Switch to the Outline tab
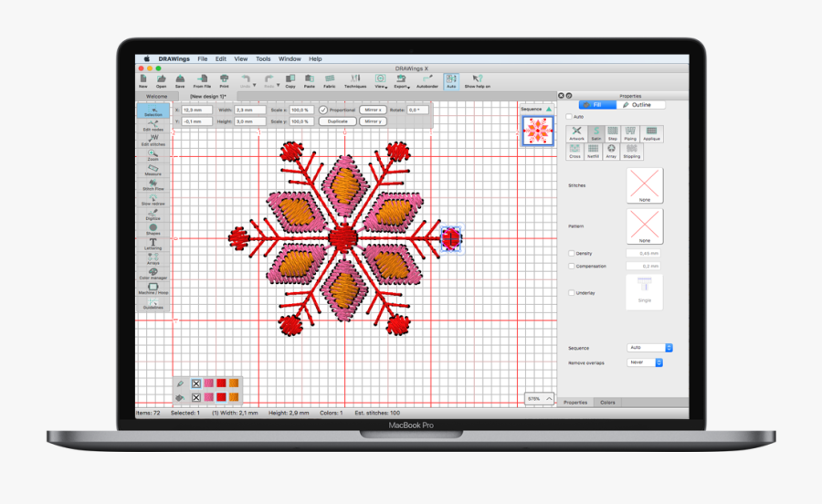This screenshot has width=822, height=504. 640,105
